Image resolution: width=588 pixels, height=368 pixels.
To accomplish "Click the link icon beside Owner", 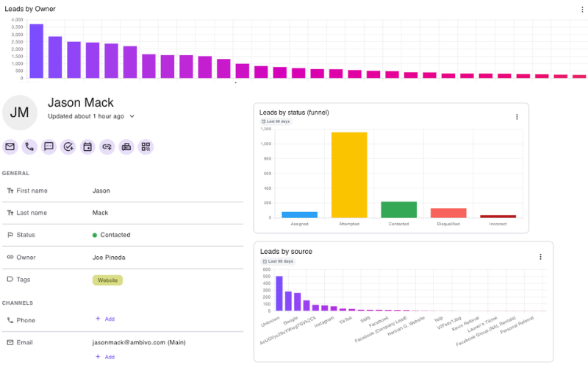I will (x=10, y=257).
